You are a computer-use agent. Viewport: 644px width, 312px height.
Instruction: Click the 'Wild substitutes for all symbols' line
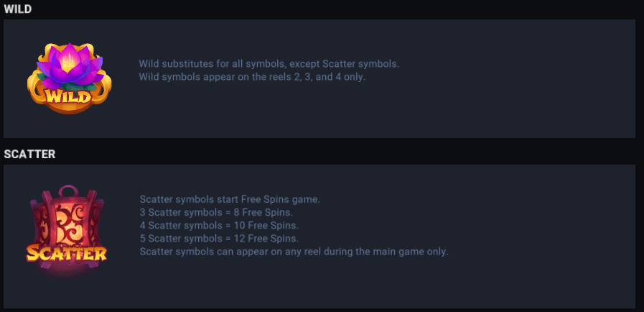coord(269,64)
